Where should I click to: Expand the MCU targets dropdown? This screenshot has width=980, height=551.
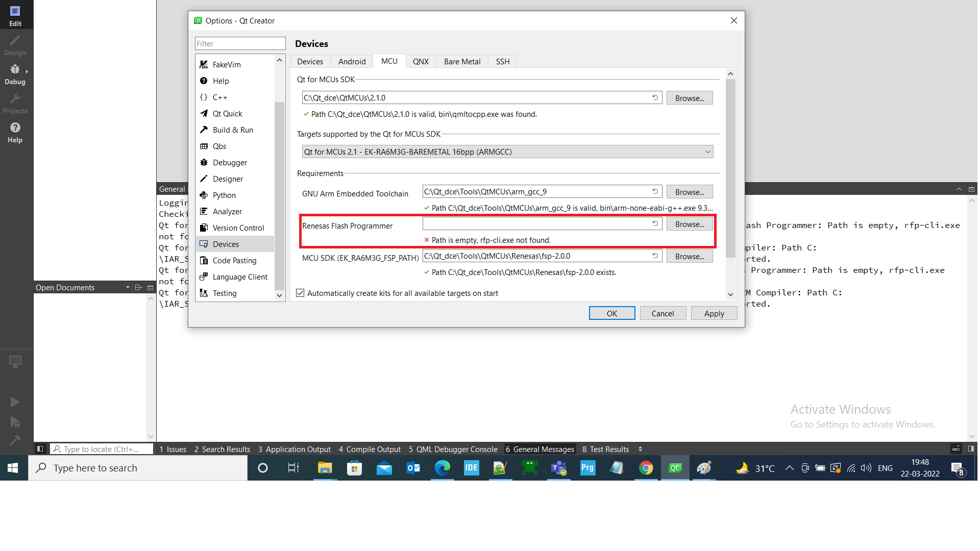pos(707,152)
